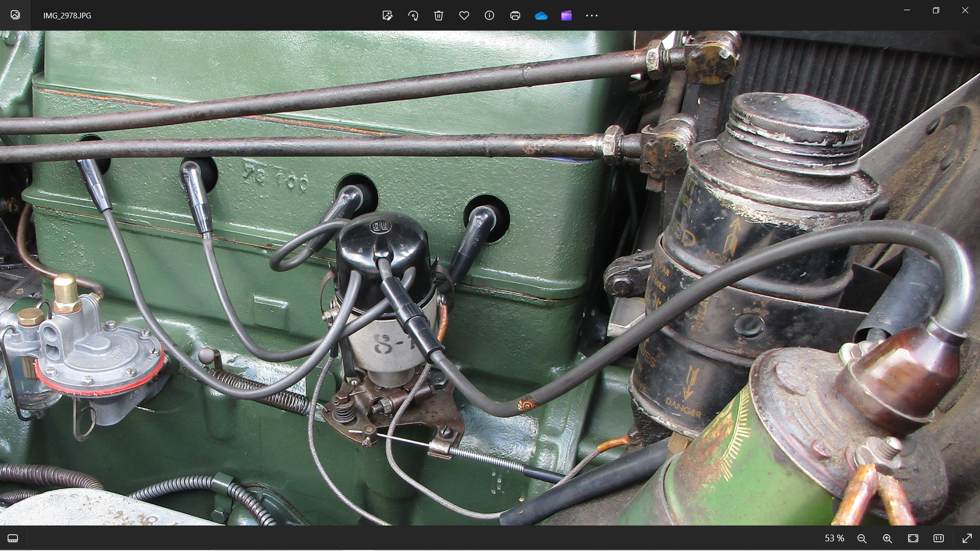Toggle the filmstrip view
Screen dimensions: 980x551
click(13, 538)
